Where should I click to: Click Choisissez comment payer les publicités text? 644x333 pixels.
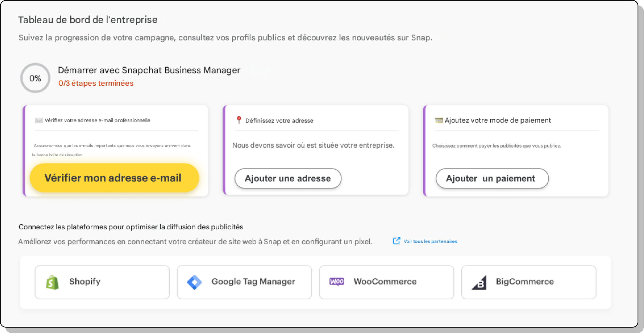click(x=497, y=146)
